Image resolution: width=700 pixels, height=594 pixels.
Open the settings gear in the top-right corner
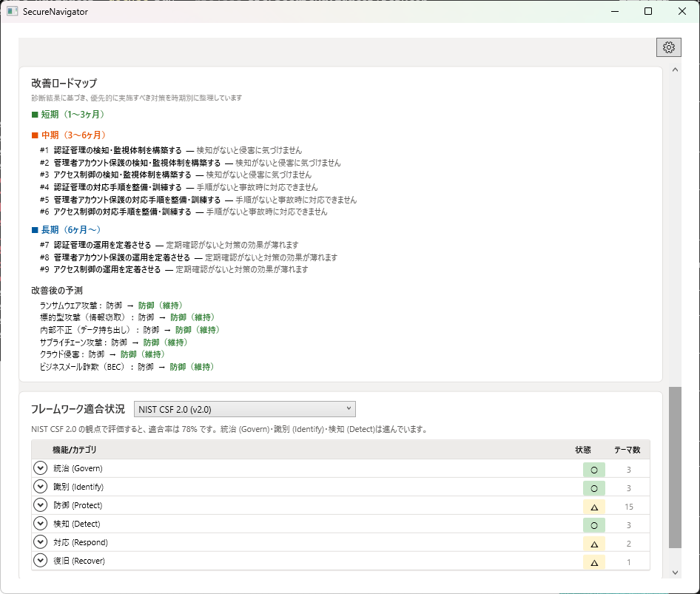point(669,47)
